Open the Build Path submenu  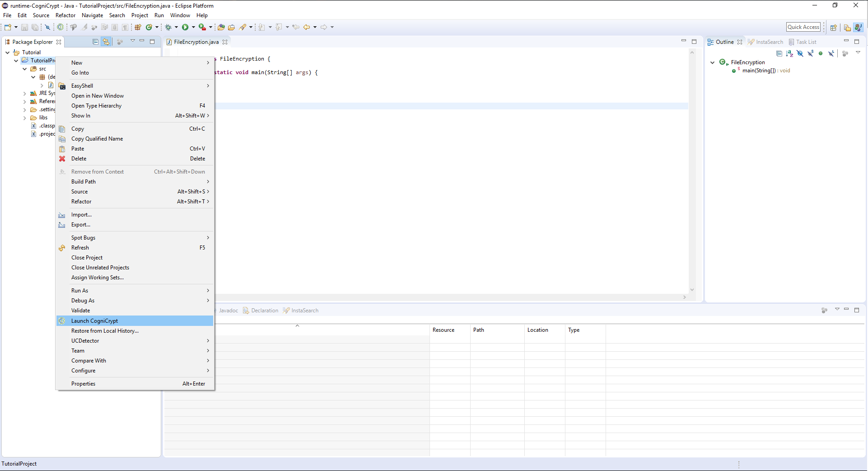pyautogui.click(x=135, y=182)
